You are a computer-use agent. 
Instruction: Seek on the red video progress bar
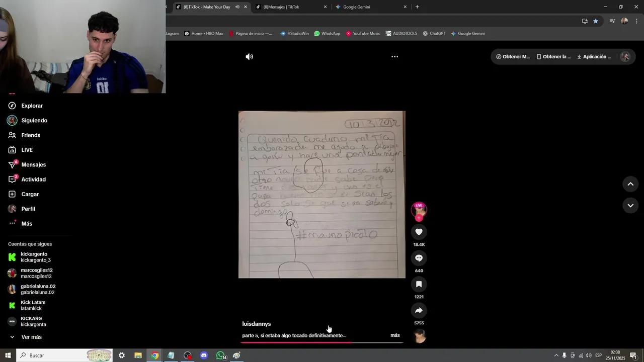321,342
